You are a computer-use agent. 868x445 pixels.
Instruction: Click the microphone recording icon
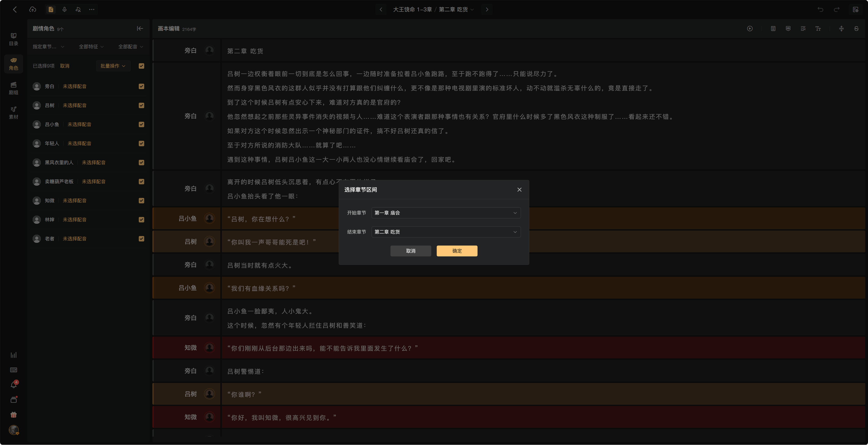pyautogui.click(x=64, y=9)
